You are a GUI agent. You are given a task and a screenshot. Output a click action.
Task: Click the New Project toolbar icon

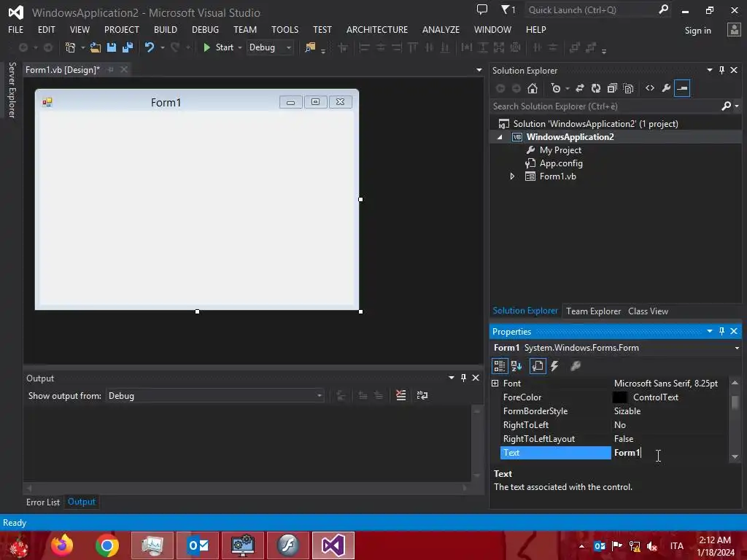click(71, 47)
